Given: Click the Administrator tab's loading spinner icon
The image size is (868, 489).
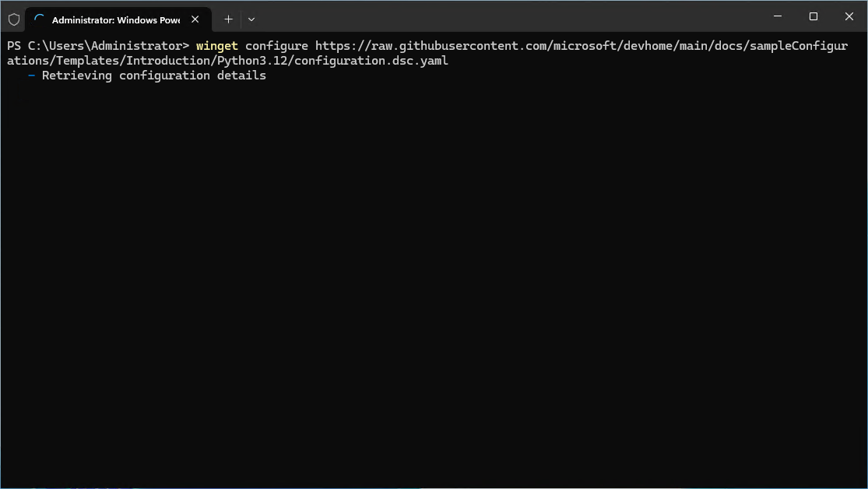Looking at the screenshot, I should point(39,19).
